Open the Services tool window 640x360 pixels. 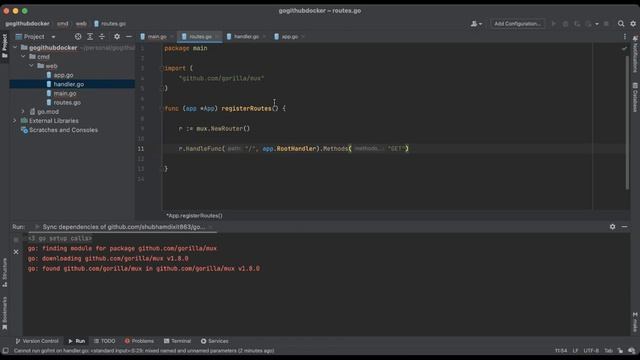215,341
